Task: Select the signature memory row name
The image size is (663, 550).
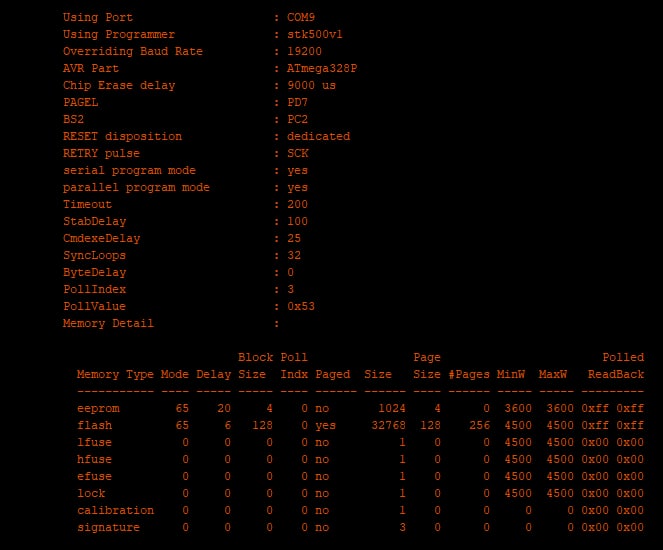Action: tap(108, 528)
